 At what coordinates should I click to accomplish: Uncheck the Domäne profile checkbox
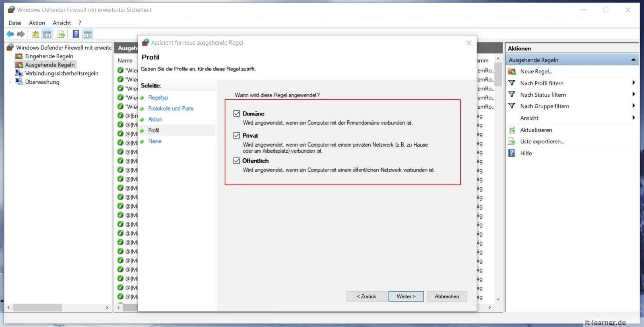click(x=237, y=114)
